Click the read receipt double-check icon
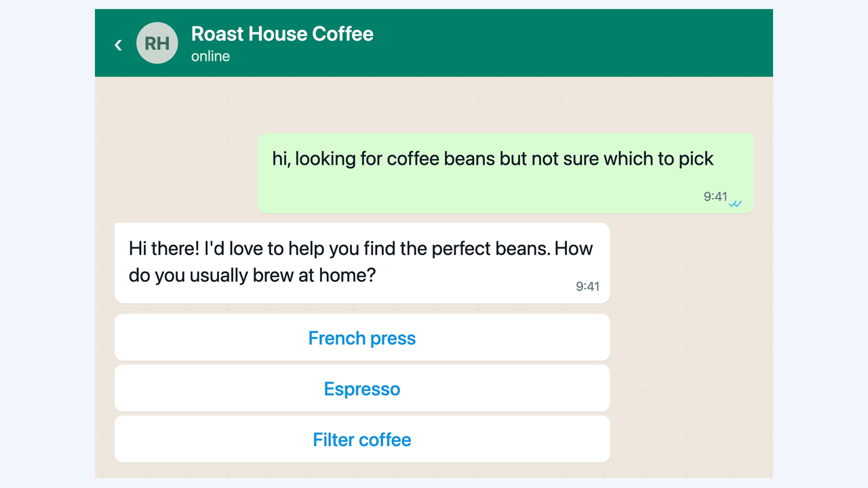This screenshot has height=488, width=868. pos(735,203)
